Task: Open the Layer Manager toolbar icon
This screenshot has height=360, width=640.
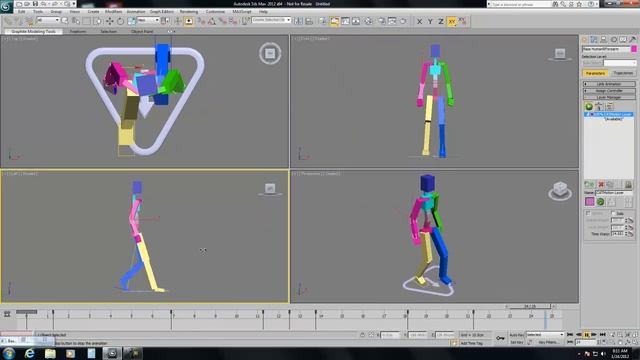Action: pos(323,21)
